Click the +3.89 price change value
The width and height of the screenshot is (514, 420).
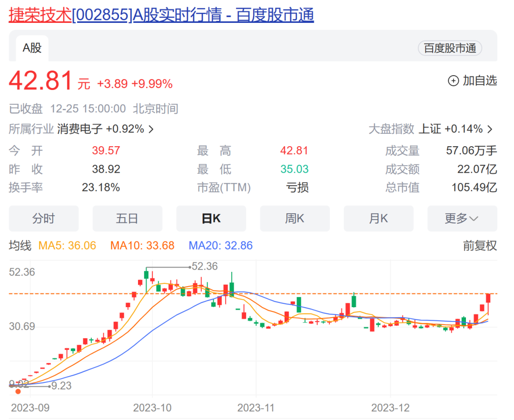pyautogui.click(x=112, y=84)
